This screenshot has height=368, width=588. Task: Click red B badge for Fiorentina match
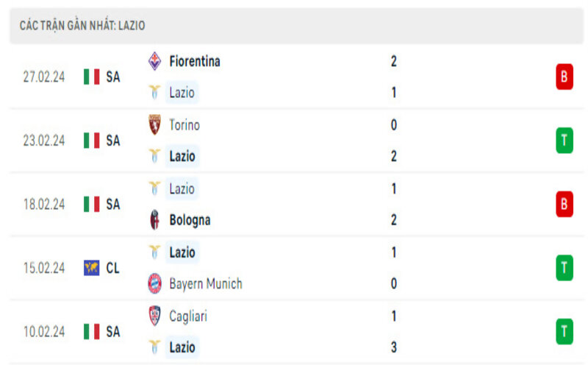pos(564,77)
